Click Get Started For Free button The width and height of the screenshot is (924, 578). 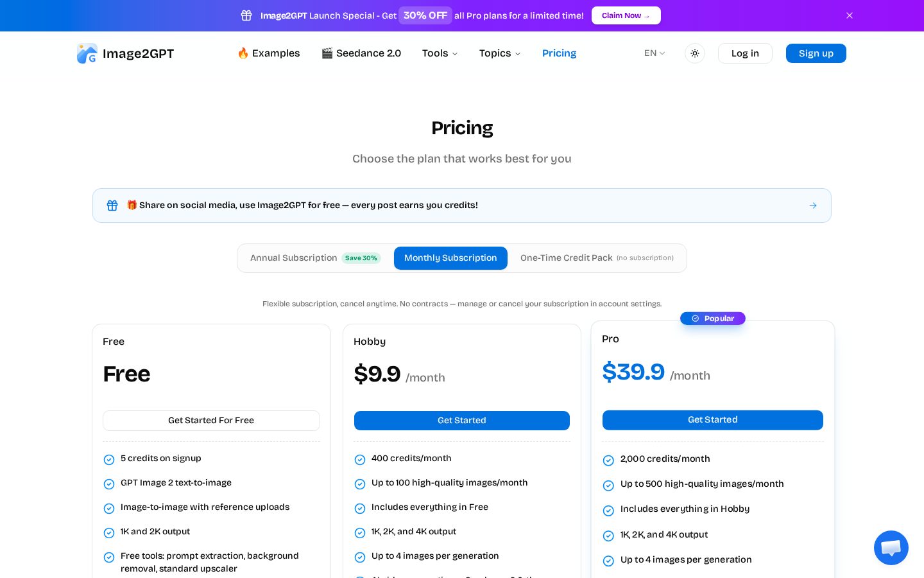(211, 421)
